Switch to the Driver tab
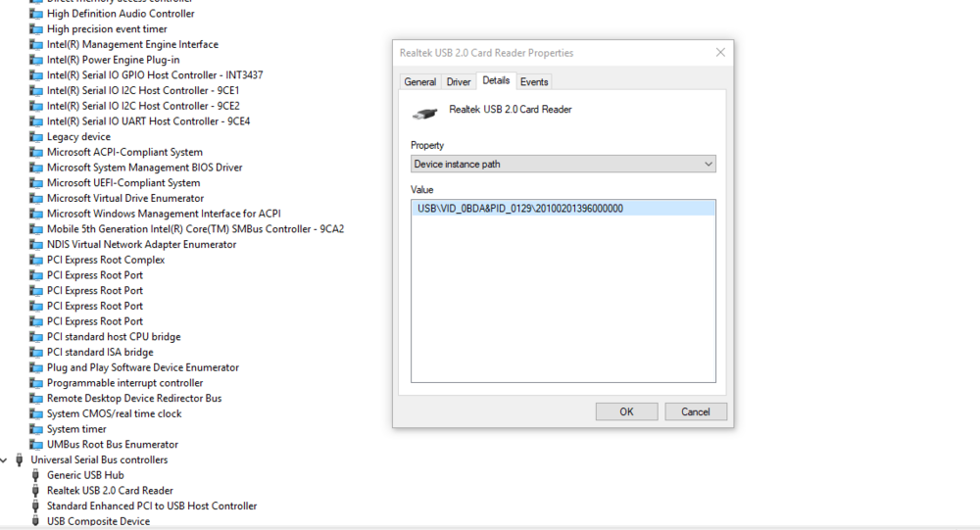 coord(459,82)
